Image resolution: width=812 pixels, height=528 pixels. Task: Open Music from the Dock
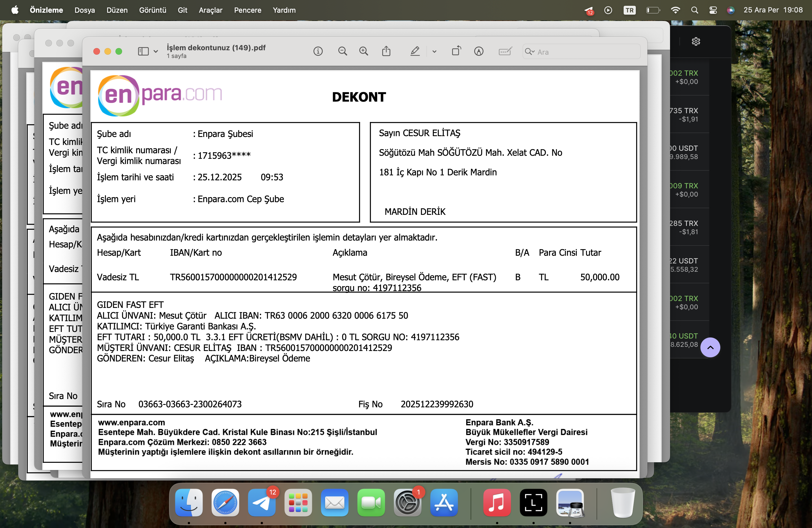(x=497, y=502)
